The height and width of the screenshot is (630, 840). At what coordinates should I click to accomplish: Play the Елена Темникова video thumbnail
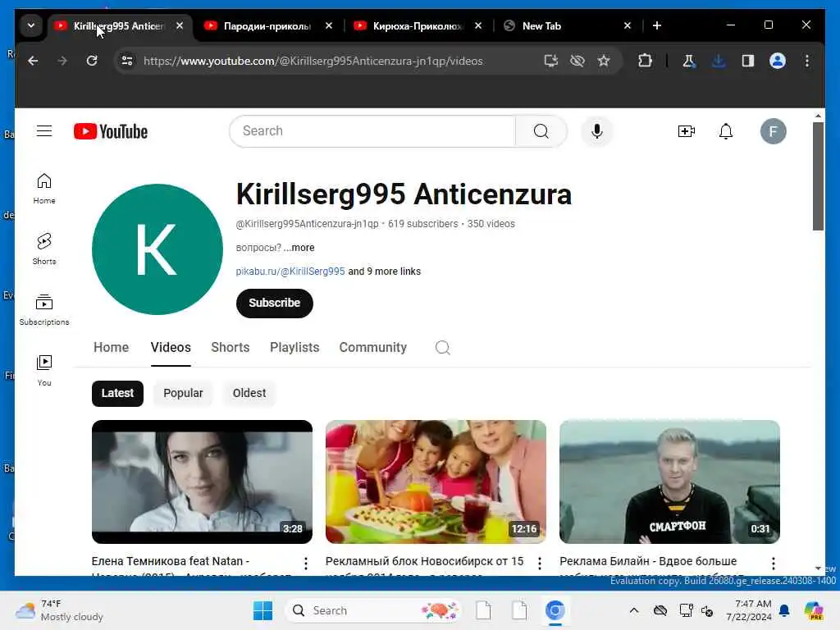(202, 482)
